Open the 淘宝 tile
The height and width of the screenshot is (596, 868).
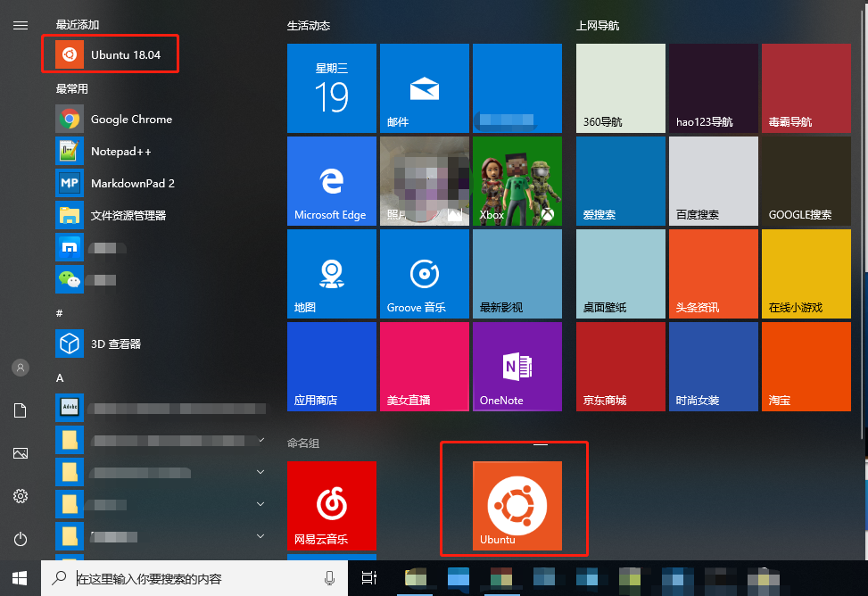click(806, 367)
